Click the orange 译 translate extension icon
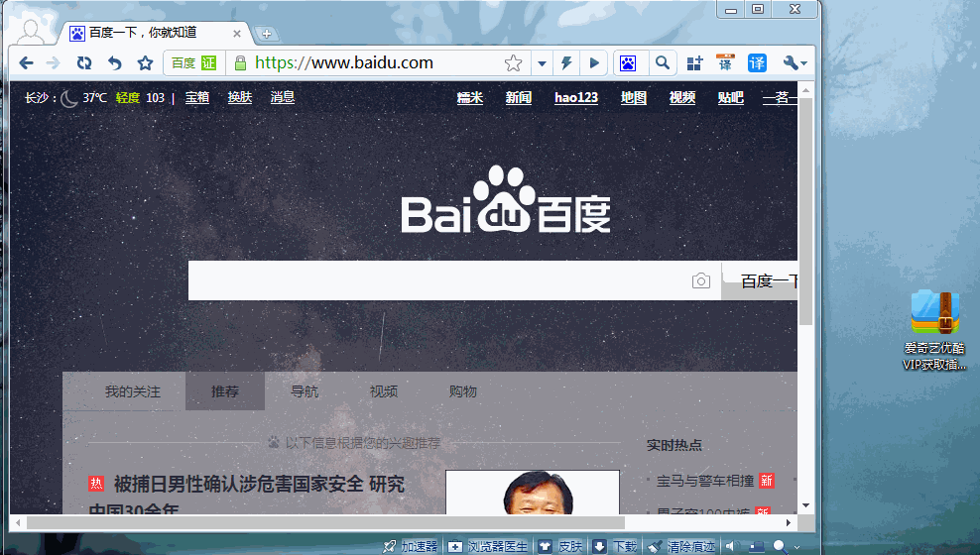 click(x=725, y=62)
